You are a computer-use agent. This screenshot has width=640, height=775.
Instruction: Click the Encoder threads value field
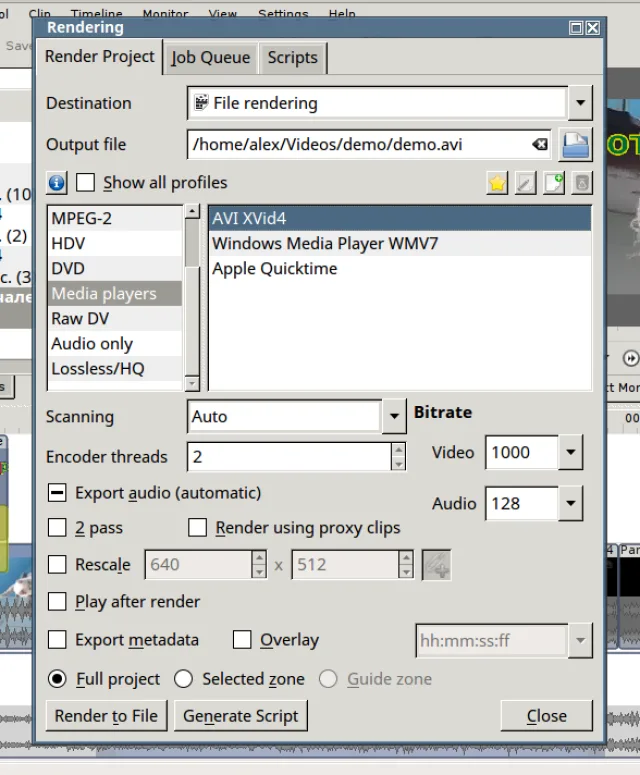point(290,457)
